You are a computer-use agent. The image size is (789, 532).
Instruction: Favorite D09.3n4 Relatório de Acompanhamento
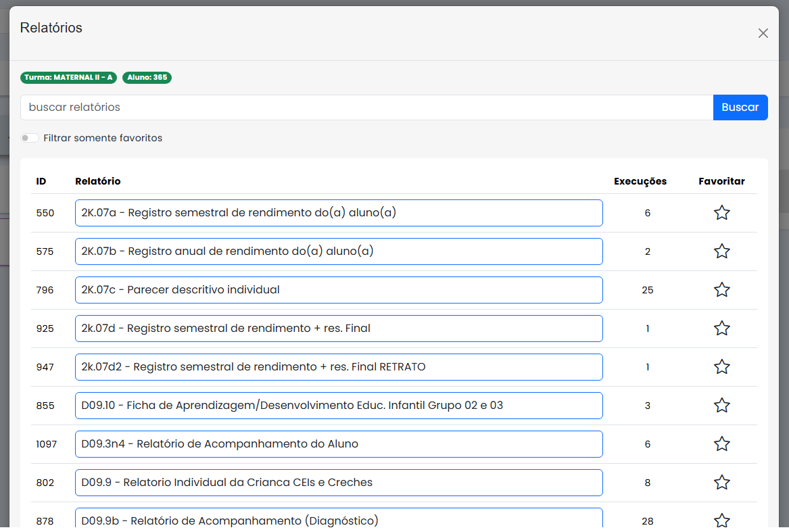point(721,444)
